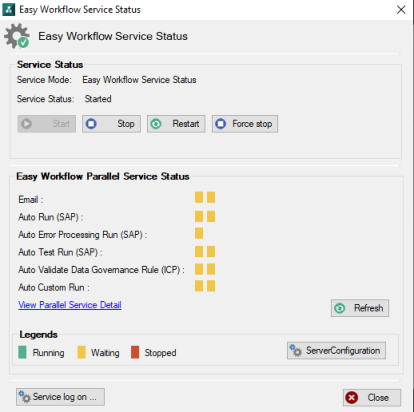Close the window with the title bar X
The image size is (414, 412).
coord(401,10)
